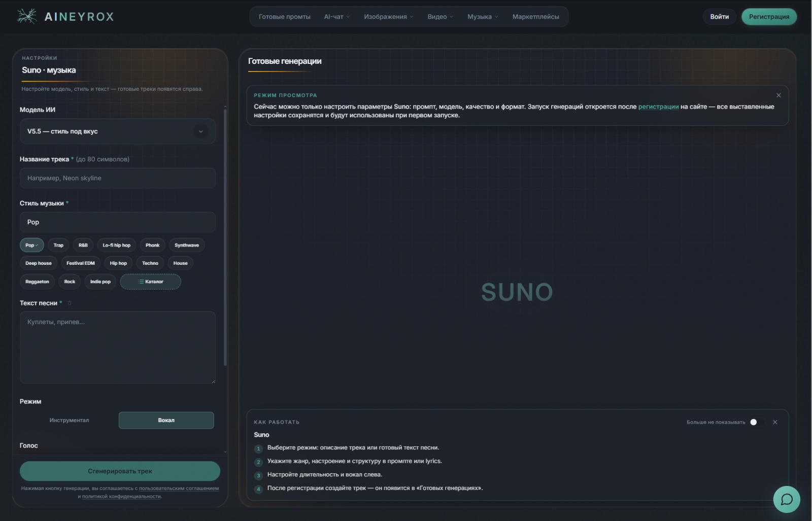The image size is (812, 521).
Task: Click the 'Войти' login button
Action: [719, 17]
